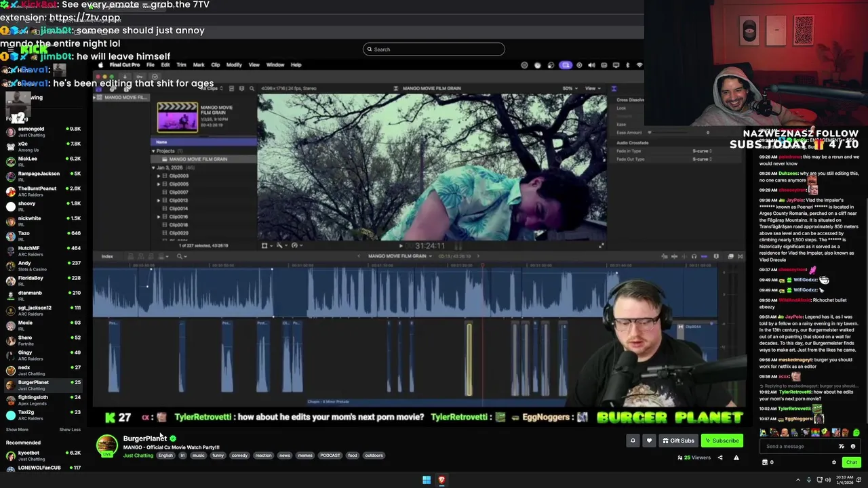The width and height of the screenshot is (868, 488).
Task: Open sgt_jackson12 channel in sidebar
Action: click(x=43, y=310)
